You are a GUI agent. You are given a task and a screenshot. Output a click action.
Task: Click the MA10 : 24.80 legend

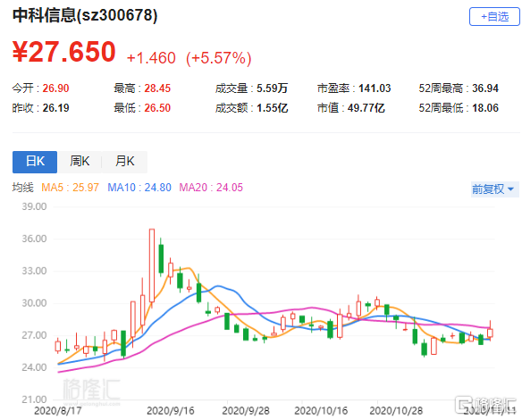tap(139, 188)
